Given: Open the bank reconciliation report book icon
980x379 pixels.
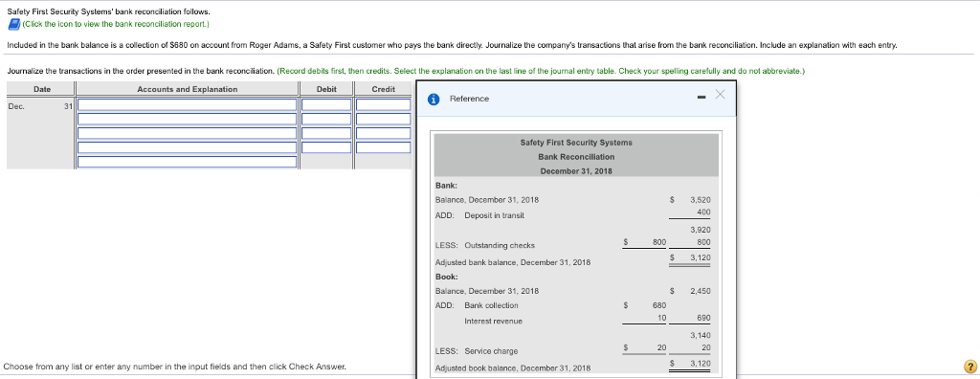Looking at the screenshot, I should click(x=13, y=24).
